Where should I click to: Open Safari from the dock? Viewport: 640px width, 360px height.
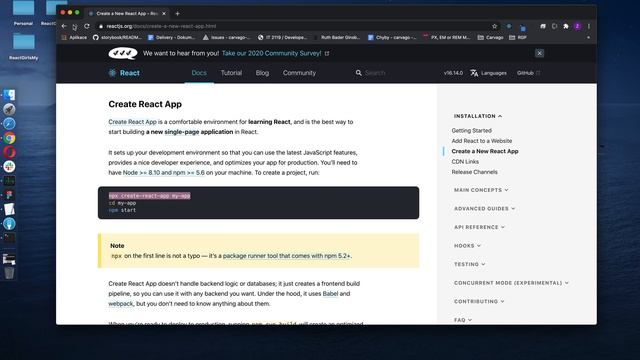coord(9,124)
